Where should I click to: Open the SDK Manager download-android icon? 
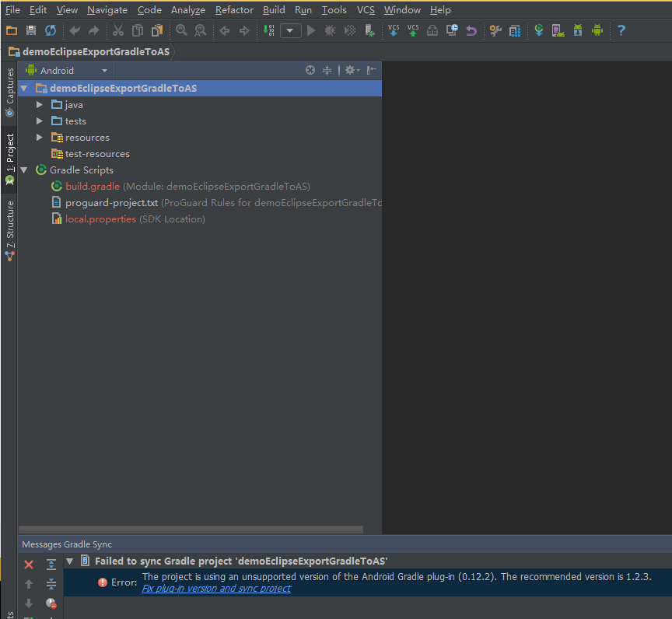pyautogui.click(x=578, y=30)
